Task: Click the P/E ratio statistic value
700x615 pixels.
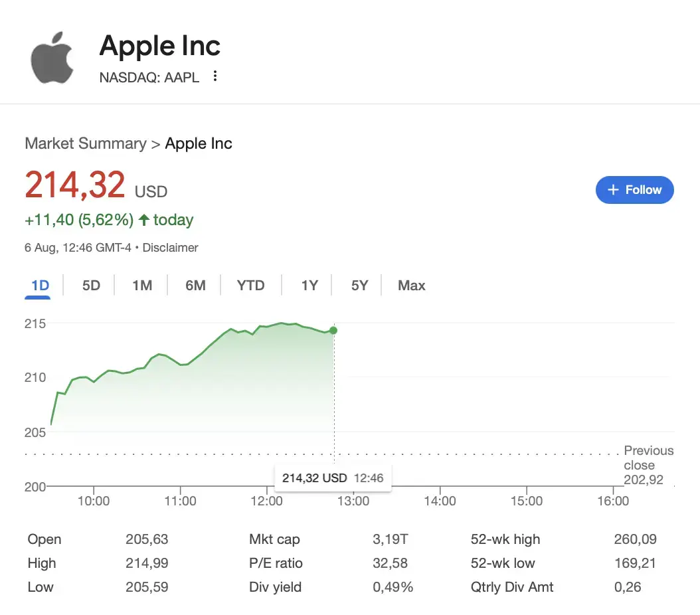Action: click(x=391, y=563)
